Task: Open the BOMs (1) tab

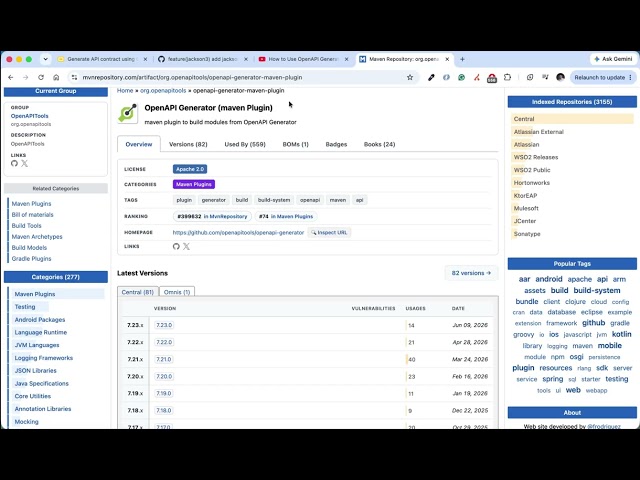Action: click(296, 144)
